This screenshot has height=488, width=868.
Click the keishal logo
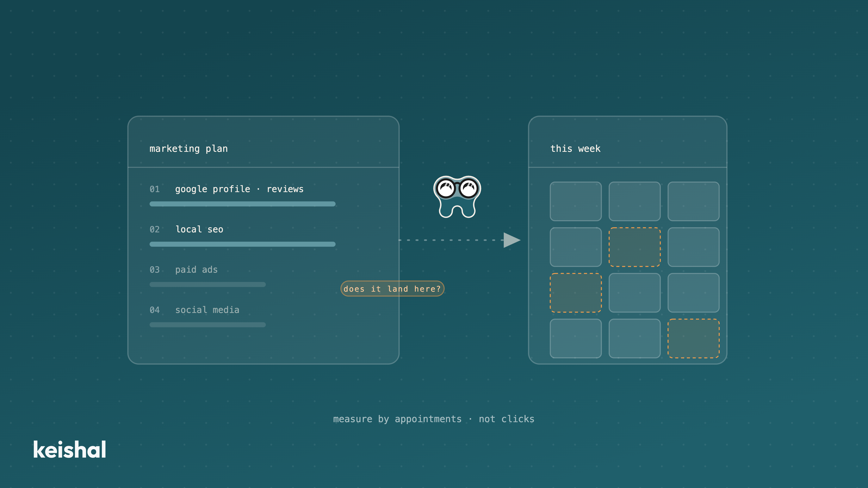(x=70, y=450)
